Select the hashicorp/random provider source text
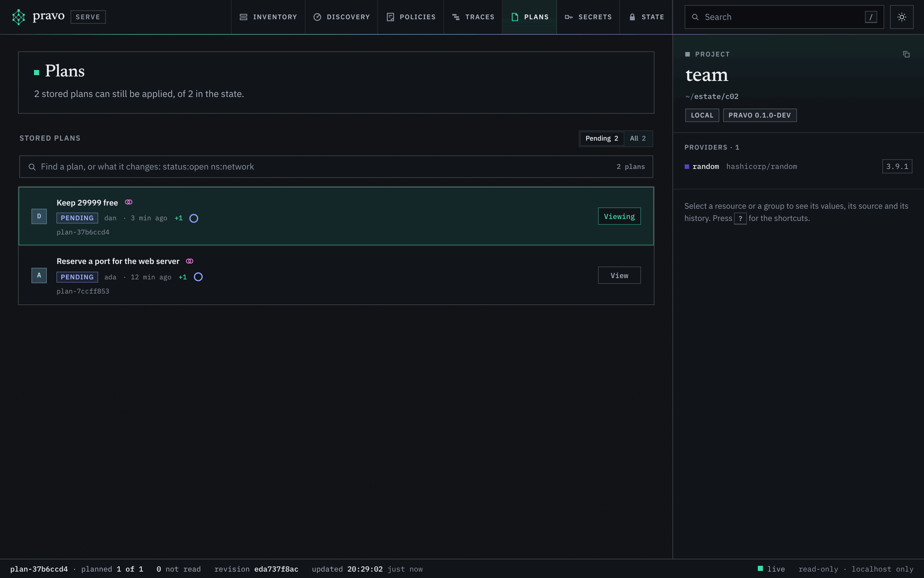This screenshot has height=578, width=924. pyautogui.click(x=762, y=167)
